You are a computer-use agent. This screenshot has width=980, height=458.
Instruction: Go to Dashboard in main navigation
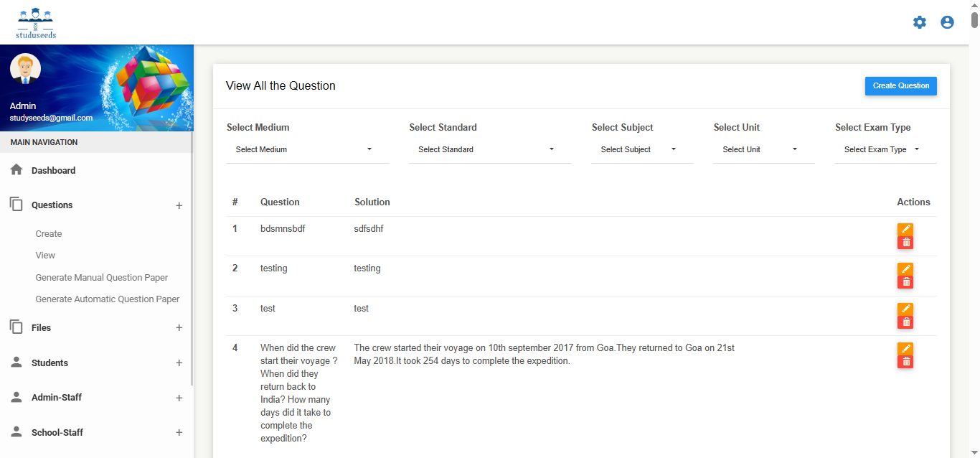click(53, 171)
